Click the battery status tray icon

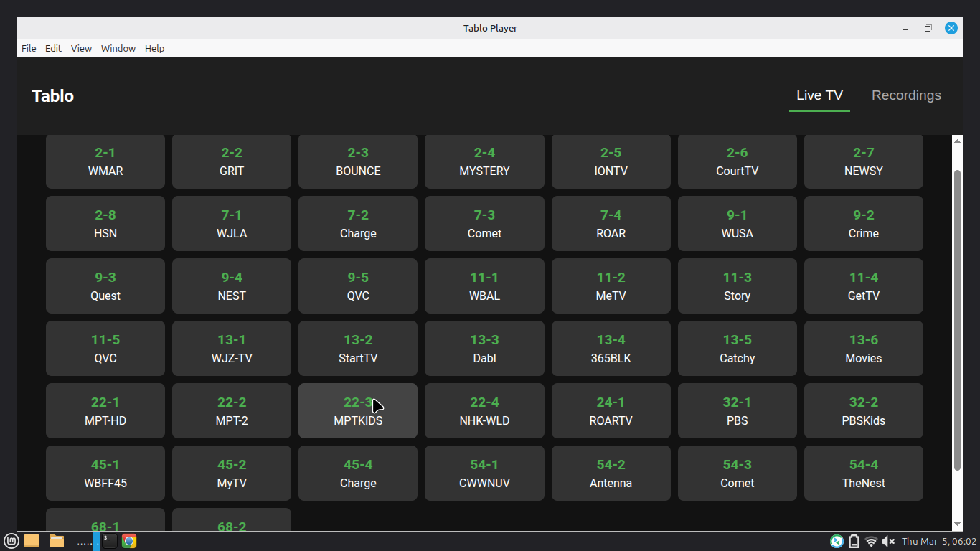coord(854,541)
